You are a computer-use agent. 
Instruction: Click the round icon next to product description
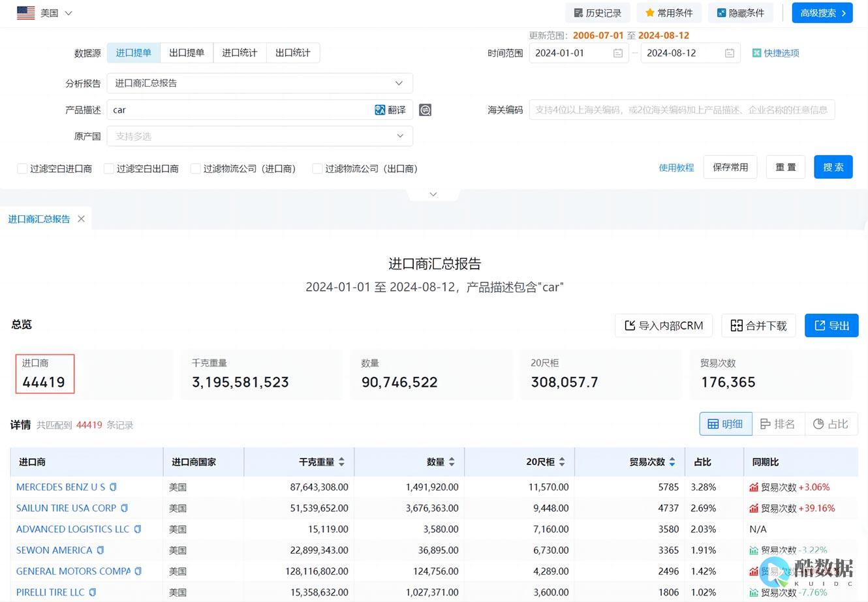(x=425, y=110)
